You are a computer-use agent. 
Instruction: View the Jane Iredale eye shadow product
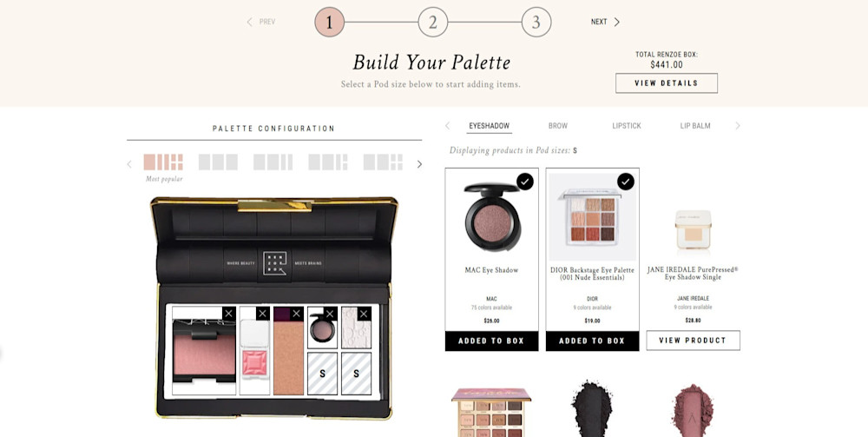tap(693, 341)
